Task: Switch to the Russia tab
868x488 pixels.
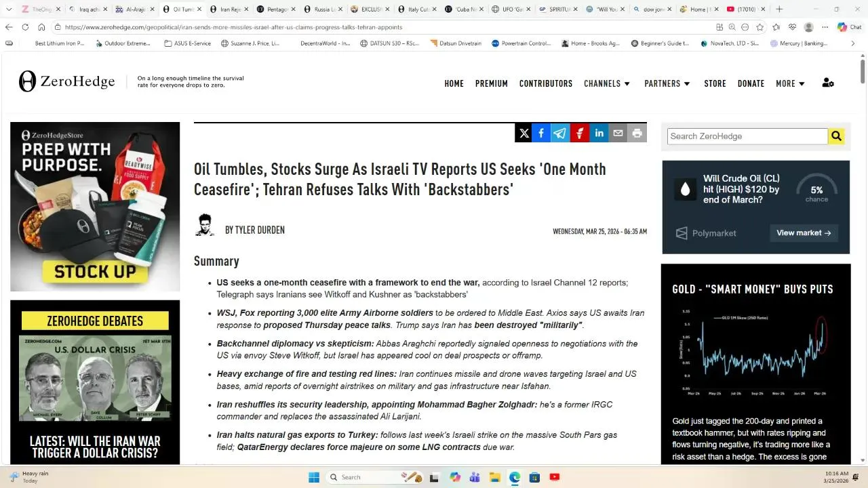Action: (x=324, y=9)
